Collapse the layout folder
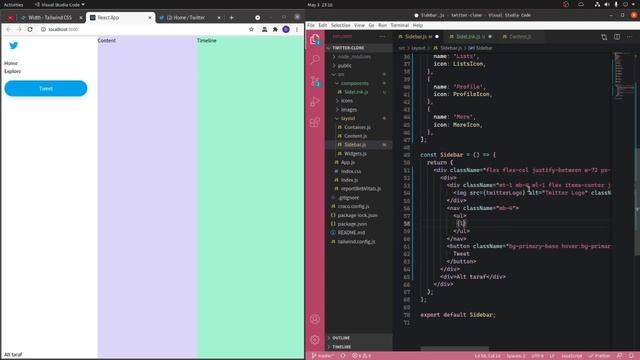 point(348,118)
